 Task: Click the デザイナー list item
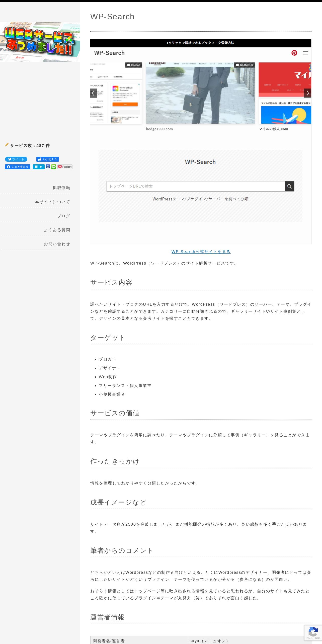point(110,368)
